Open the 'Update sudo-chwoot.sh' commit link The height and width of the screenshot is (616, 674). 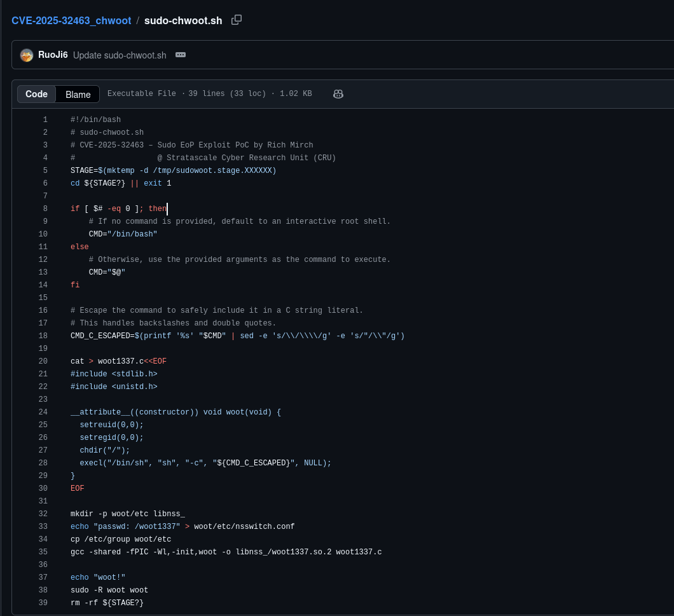click(x=120, y=55)
